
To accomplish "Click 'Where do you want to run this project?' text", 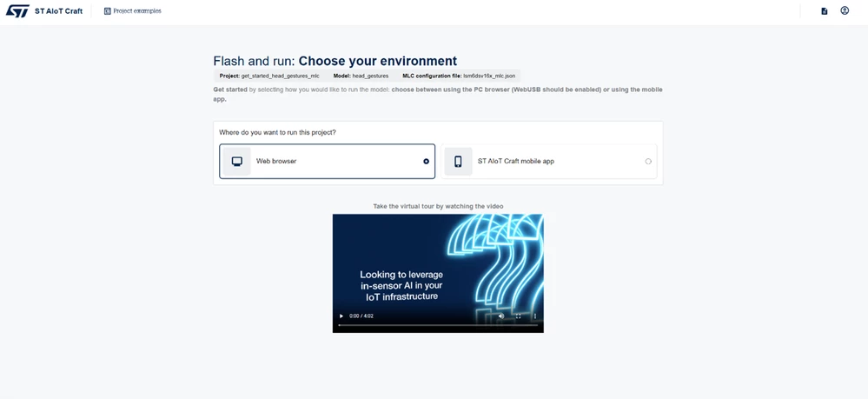I will click(277, 132).
